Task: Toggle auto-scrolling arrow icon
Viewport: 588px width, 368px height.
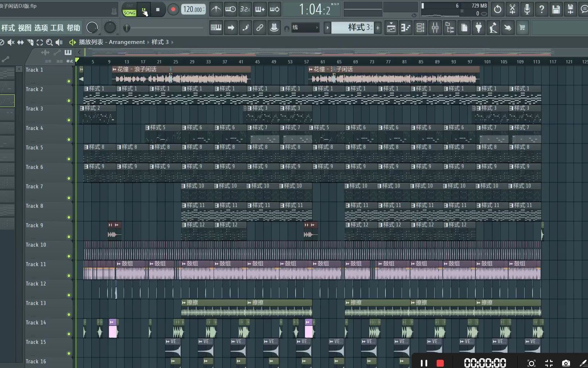Action: [231, 28]
